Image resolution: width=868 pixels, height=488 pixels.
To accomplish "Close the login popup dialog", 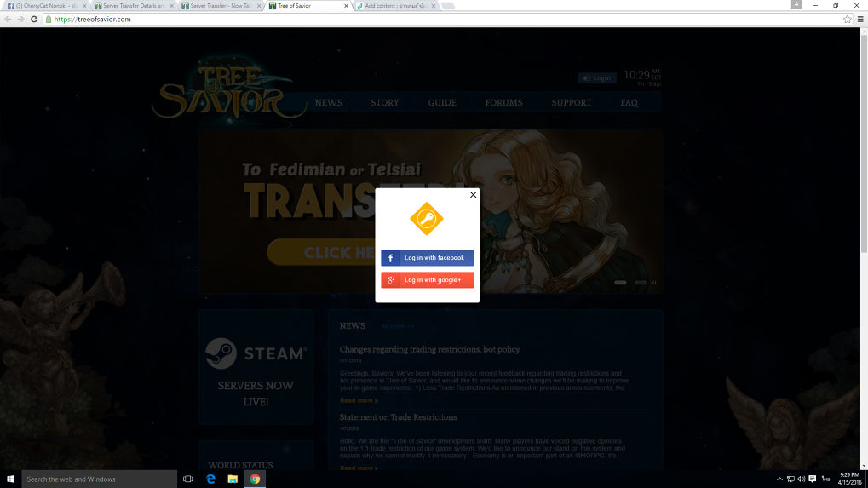I will click(474, 195).
